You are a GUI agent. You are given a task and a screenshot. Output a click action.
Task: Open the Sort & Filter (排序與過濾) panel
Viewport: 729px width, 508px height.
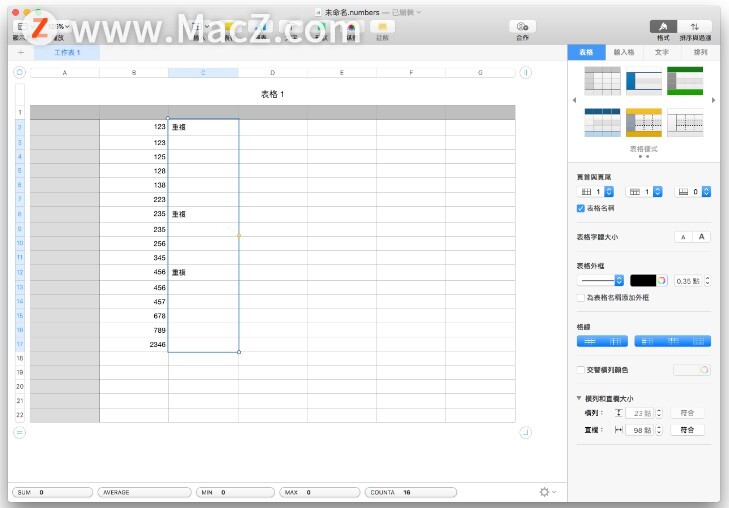point(695,26)
